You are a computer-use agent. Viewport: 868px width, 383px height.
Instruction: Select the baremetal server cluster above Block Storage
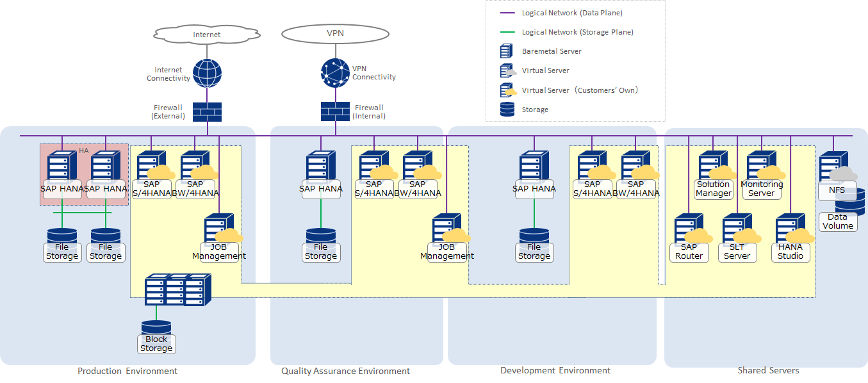[x=178, y=290]
